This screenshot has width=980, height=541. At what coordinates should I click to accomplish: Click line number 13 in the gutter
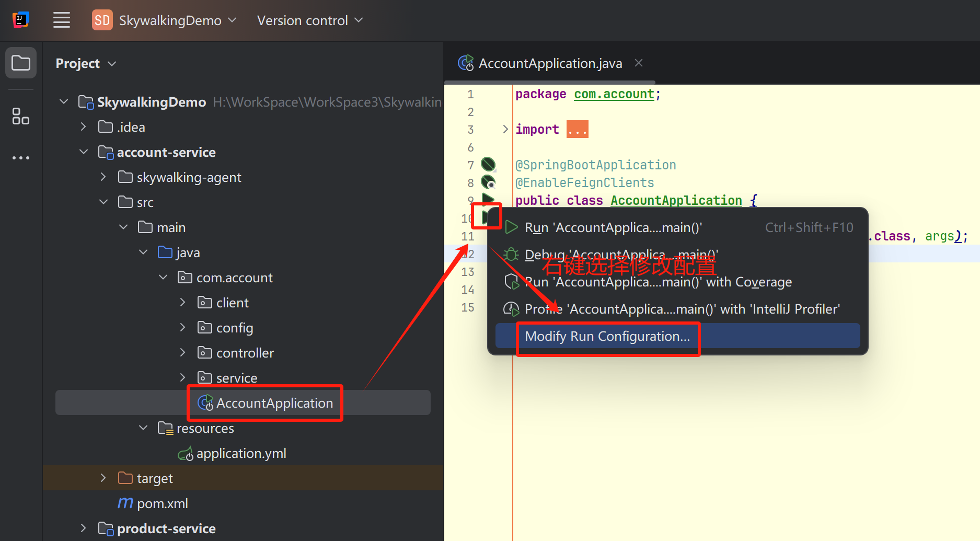(468, 272)
